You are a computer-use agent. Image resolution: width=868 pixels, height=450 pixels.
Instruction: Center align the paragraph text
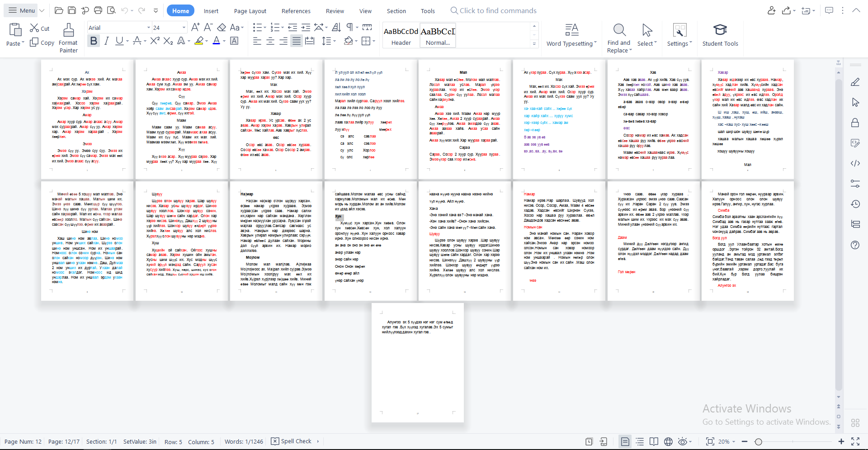pyautogui.click(x=270, y=41)
